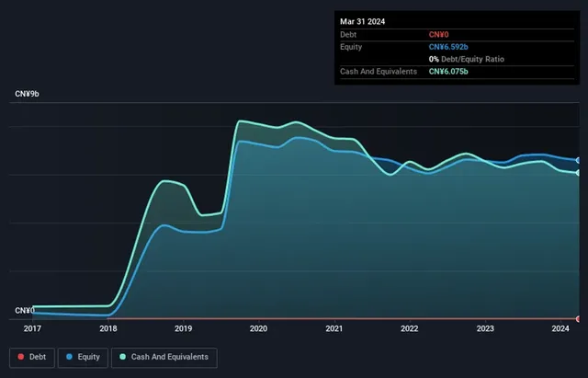The width and height of the screenshot is (588, 378).
Task: Toggle the Cash And Equivalents legend series
Action: (164, 357)
